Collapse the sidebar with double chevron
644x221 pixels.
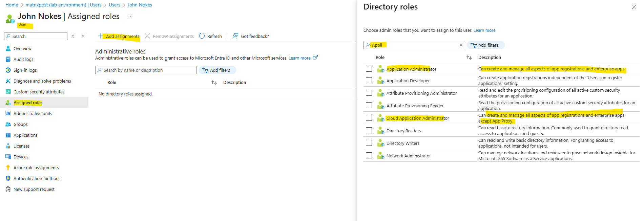83,36
